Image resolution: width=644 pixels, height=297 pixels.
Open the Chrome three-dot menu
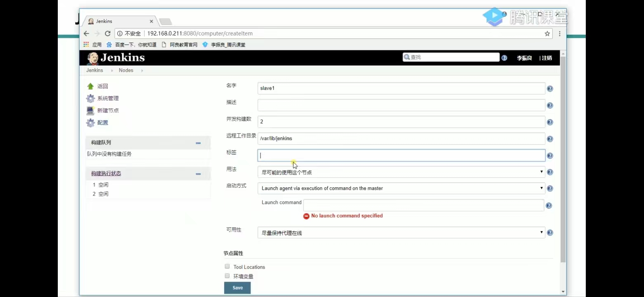click(x=560, y=33)
